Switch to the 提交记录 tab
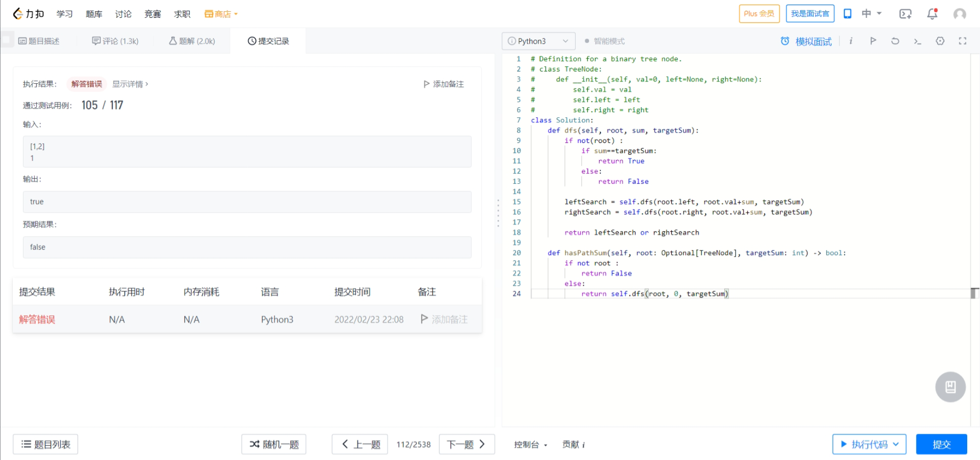 [x=268, y=41]
